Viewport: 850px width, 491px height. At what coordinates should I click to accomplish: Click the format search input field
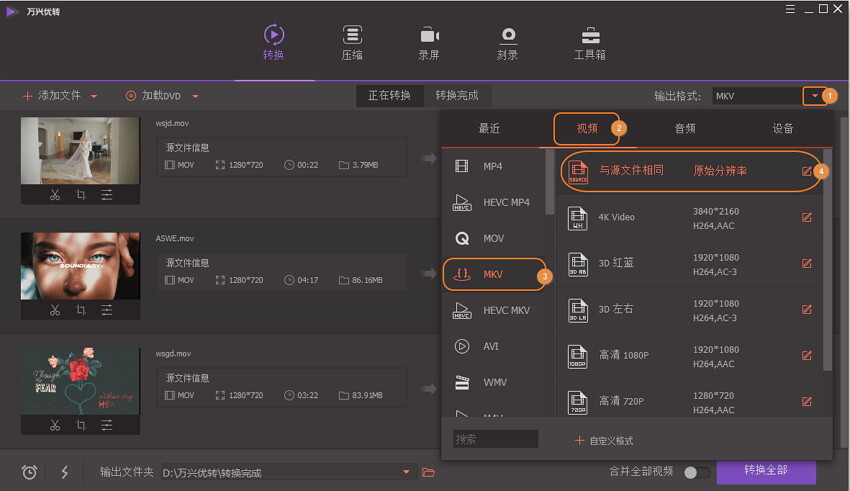496,439
